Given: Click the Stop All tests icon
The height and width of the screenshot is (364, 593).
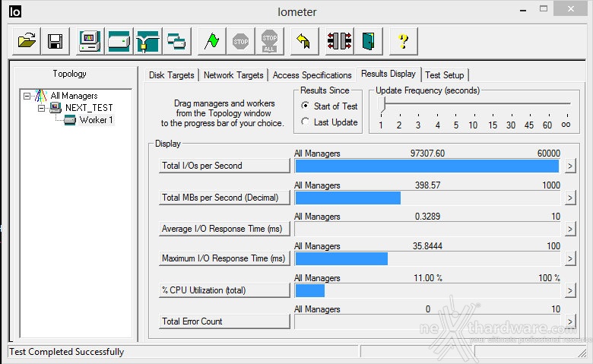Looking at the screenshot, I should point(269,41).
